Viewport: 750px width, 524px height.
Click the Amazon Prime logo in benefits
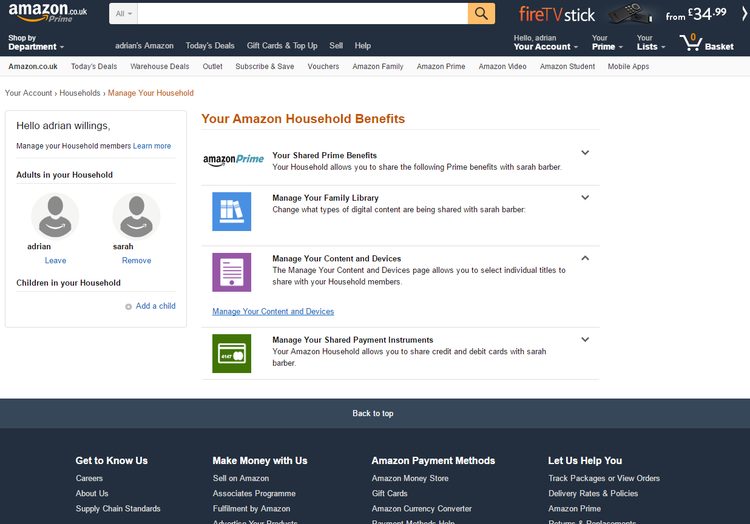233,160
